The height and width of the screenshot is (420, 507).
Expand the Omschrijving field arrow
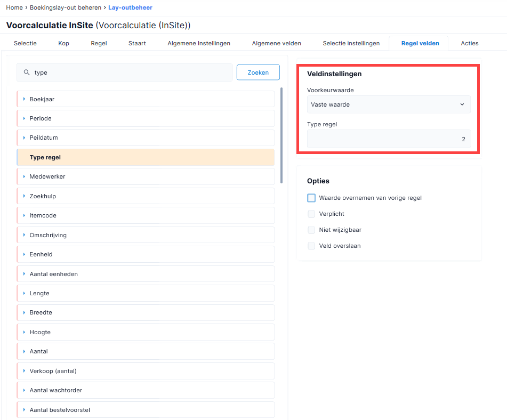[x=24, y=235]
